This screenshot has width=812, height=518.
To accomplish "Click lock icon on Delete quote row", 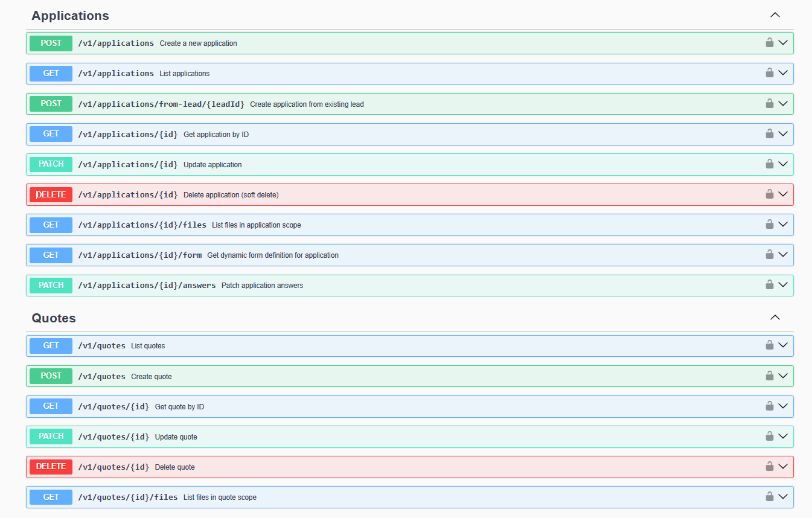I will click(769, 466).
